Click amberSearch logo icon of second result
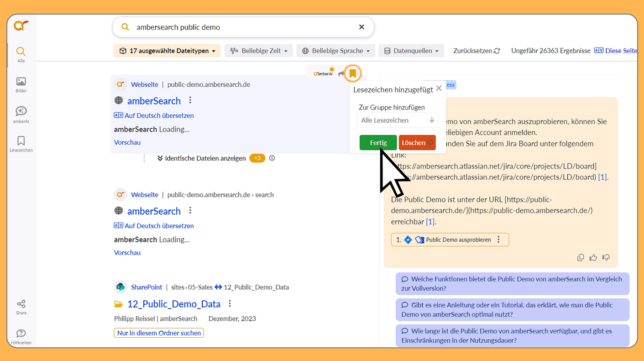644x361 pixels. click(120, 195)
